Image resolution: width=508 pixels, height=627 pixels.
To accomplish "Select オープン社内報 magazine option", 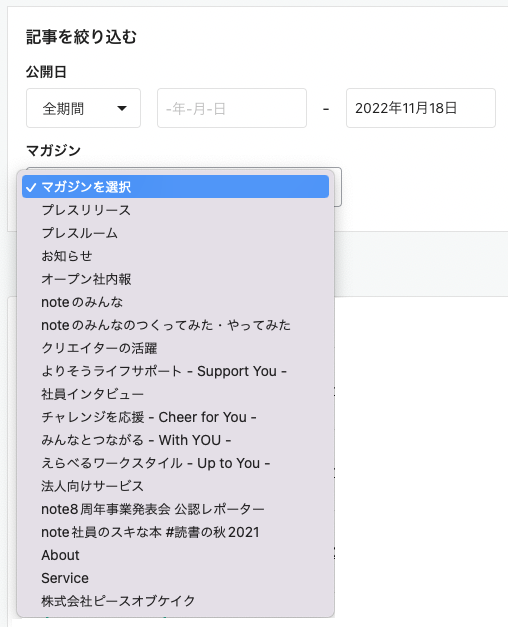I will click(175, 279).
